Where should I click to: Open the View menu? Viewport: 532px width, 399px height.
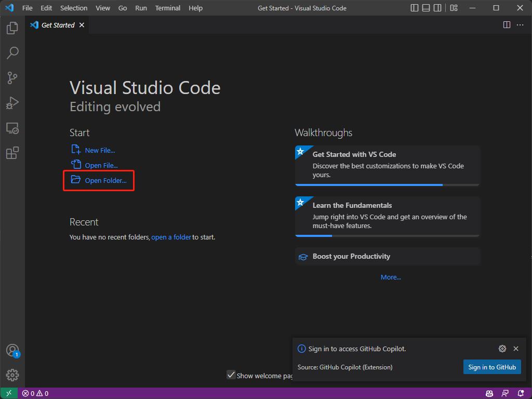(102, 8)
